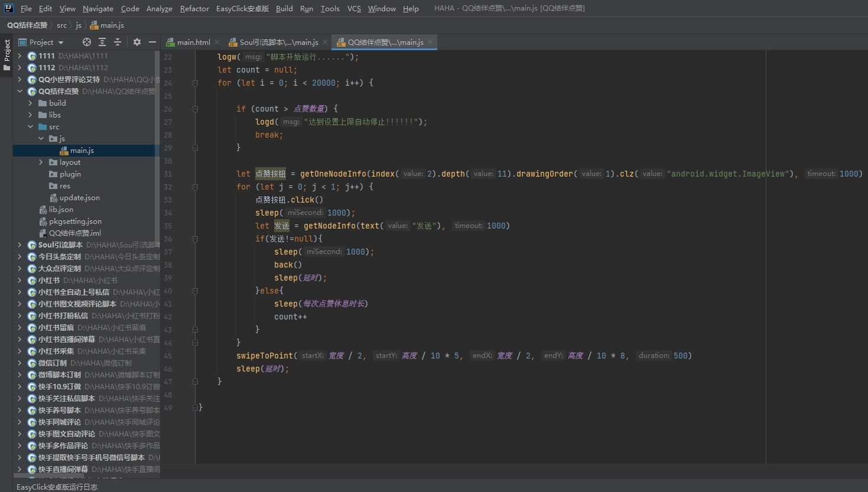
Task: Collapse the QQ结伴点赞 project node
Action: (x=19, y=91)
